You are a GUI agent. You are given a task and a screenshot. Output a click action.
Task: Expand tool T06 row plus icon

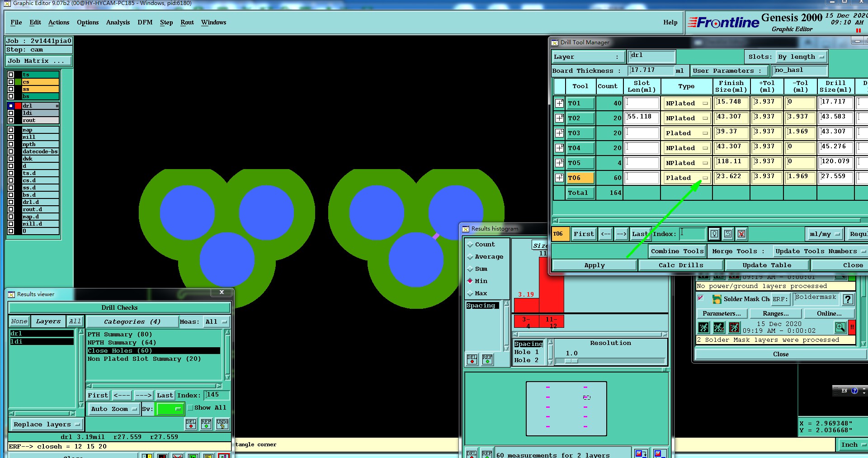[560, 178]
